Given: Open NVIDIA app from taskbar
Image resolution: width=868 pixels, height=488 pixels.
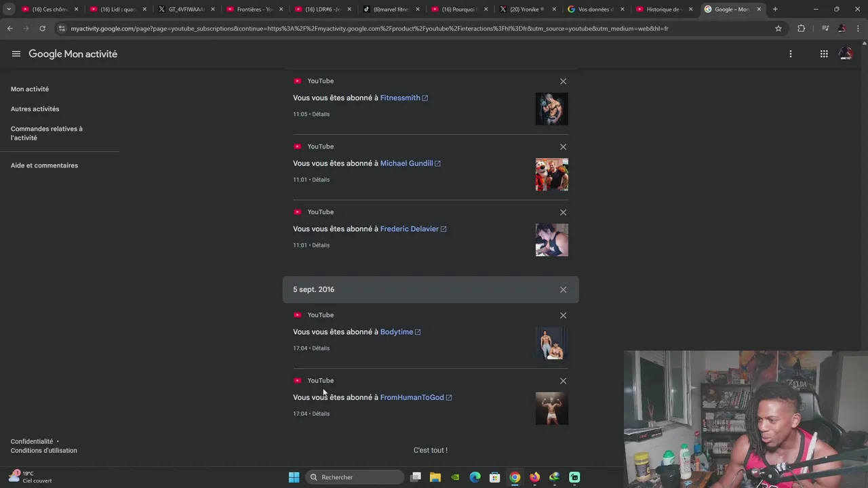Looking at the screenshot, I should pos(455,477).
